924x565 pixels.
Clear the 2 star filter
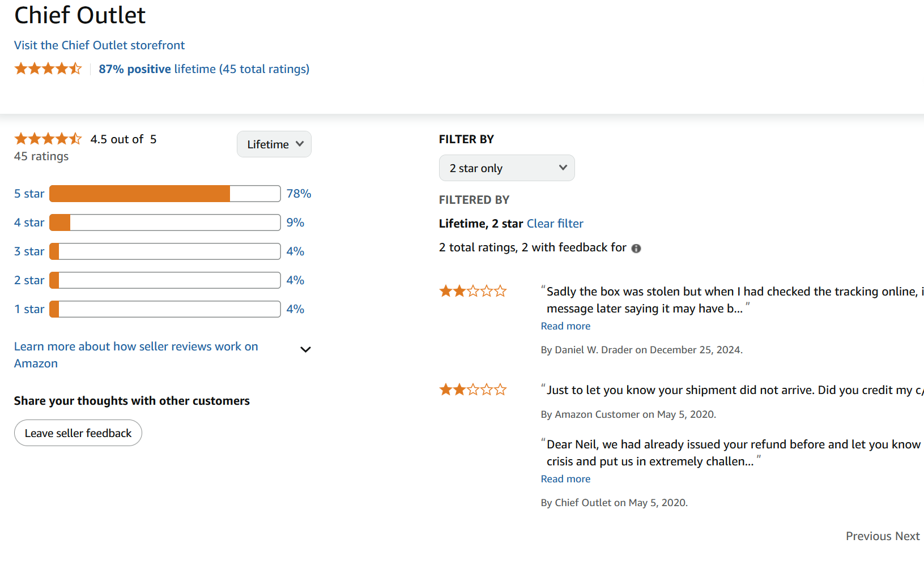click(555, 224)
